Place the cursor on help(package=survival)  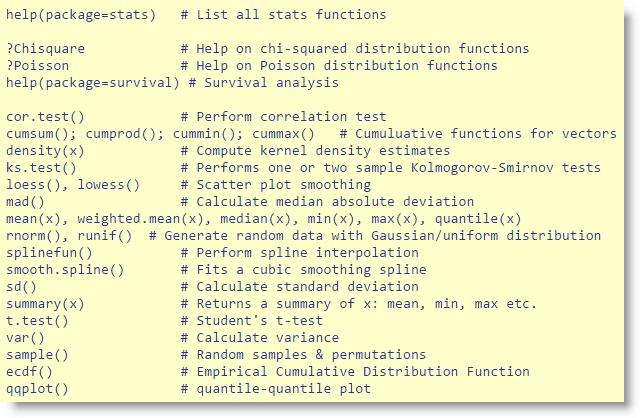pos(93,83)
